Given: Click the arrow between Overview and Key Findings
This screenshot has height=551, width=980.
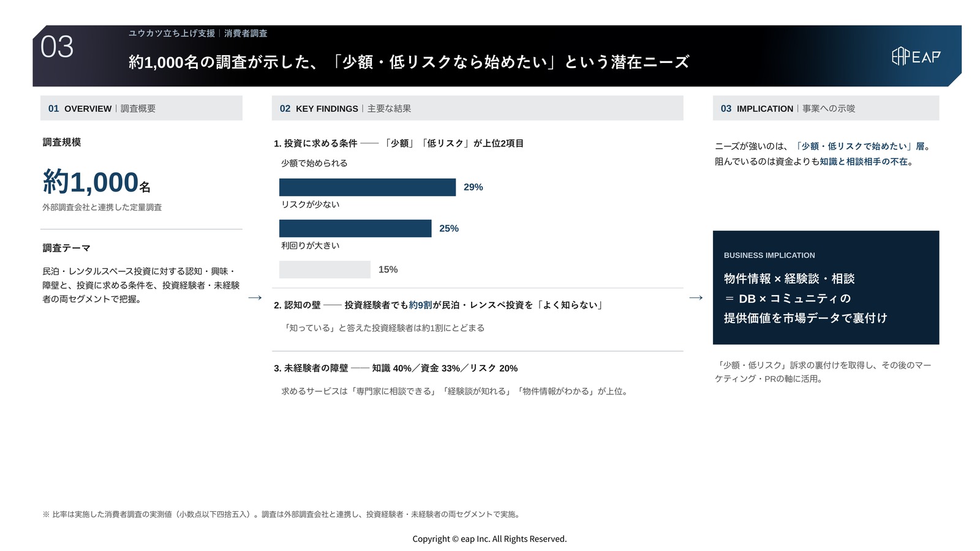Looking at the screenshot, I should [255, 298].
